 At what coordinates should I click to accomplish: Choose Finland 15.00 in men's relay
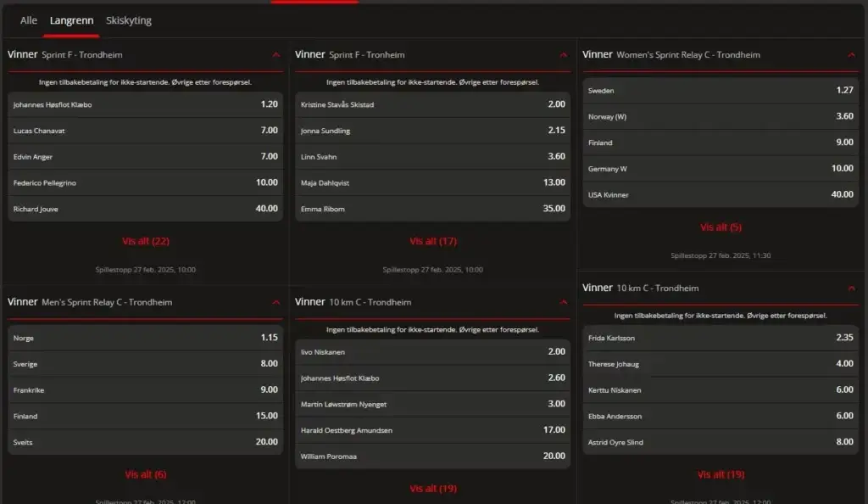pyautogui.click(x=146, y=416)
